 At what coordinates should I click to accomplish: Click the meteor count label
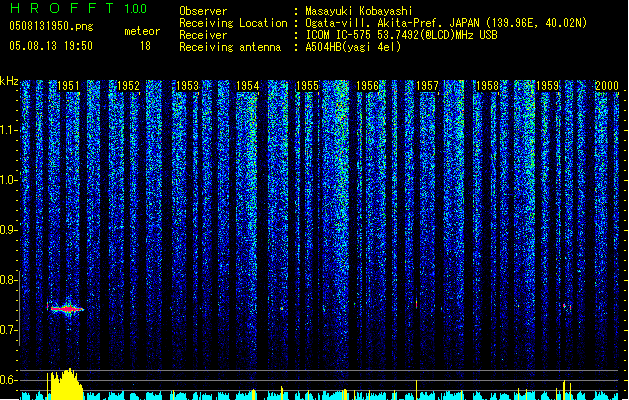click(142, 31)
